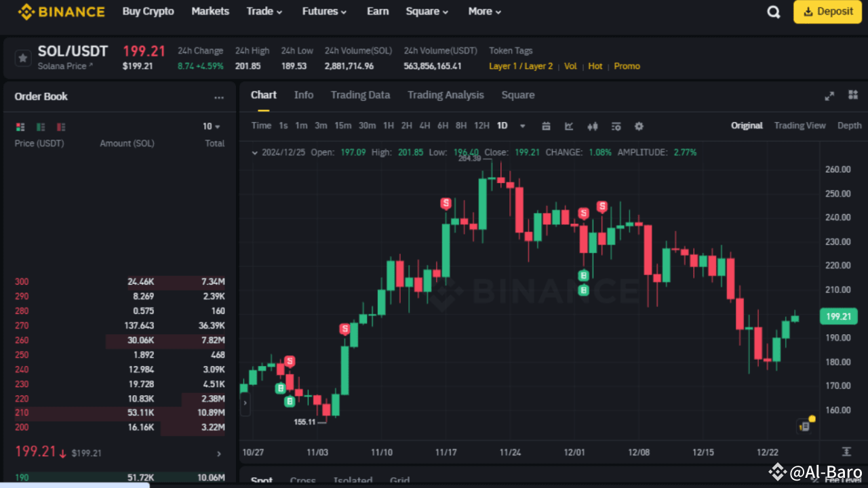The height and width of the screenshot is (488, 868).
Task: Open the chart calendar date icon
Action: (546, 126)
